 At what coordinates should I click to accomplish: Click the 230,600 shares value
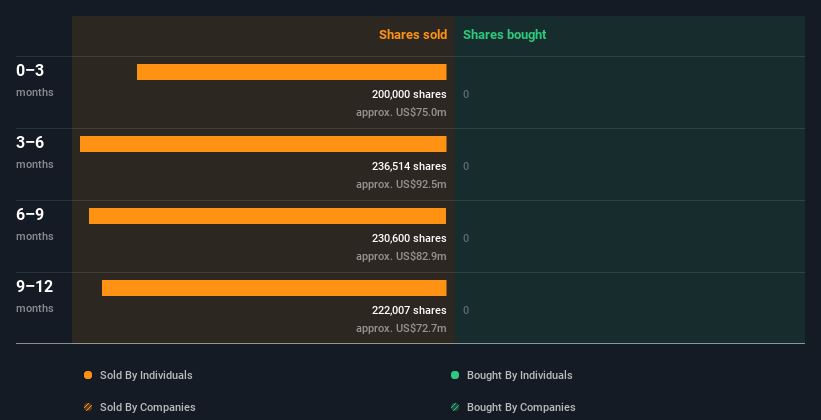pyautogui.click(x=409, y=238)
